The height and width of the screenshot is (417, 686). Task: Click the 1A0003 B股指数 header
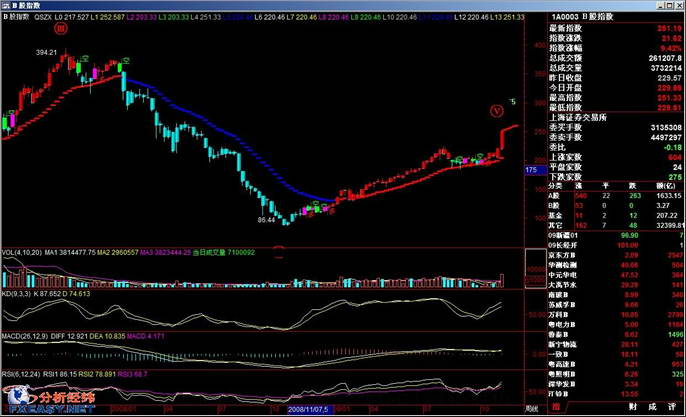point(582,17)
